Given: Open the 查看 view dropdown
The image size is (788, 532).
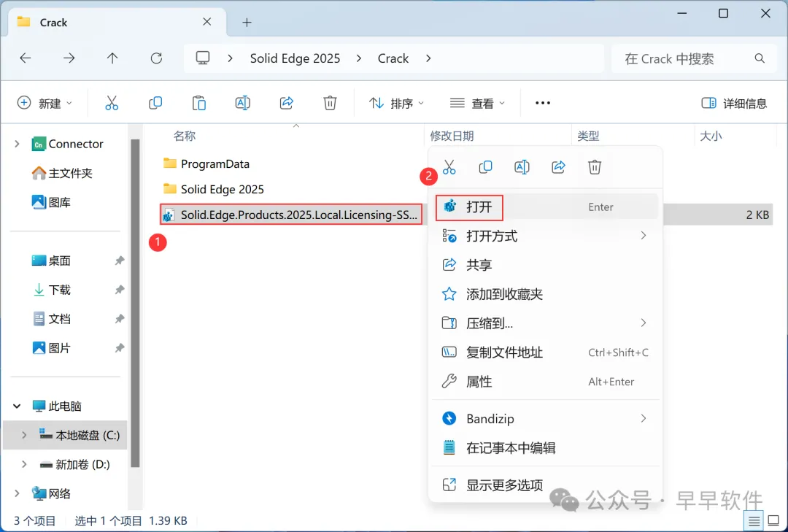Looking at the screenshot, I should [477, 103].
